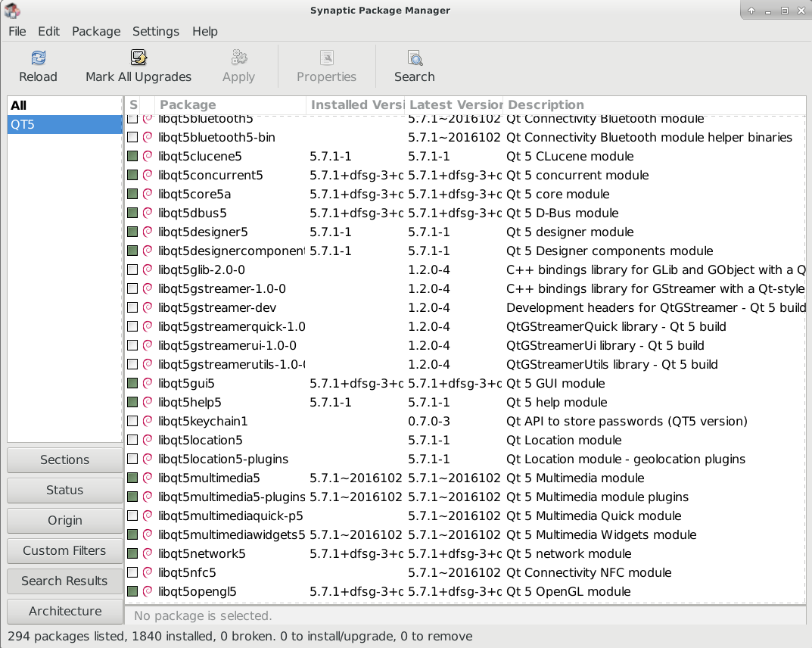Click 'Qt Connectivity NFC module' description
Viewport: 812px width, 648px height.
click(589, 572)
